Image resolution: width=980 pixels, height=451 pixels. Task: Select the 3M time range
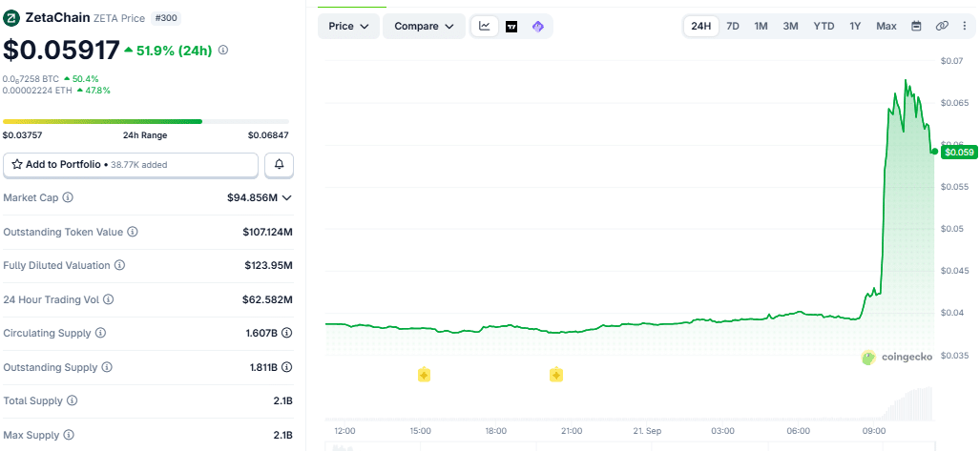coord(791,27)
